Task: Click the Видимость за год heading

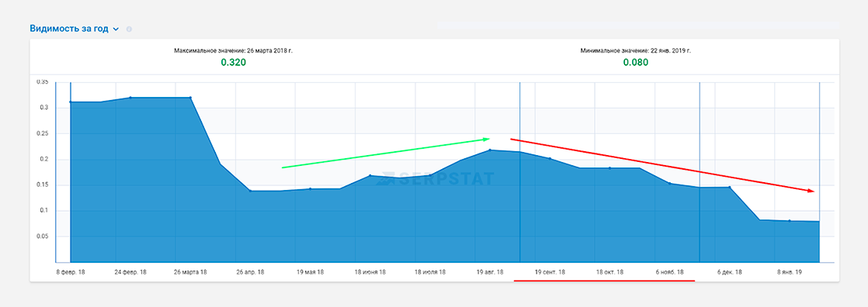Action: click(69, 29)
